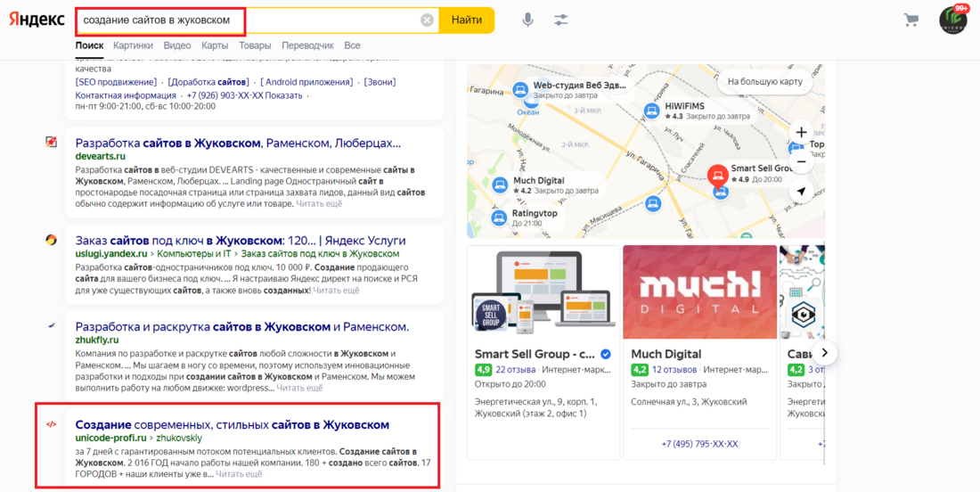Image resolution: width=980 pixels, height=492 pixels.
Task: Zoom in on the map
Action: click(x=801, y=133)
